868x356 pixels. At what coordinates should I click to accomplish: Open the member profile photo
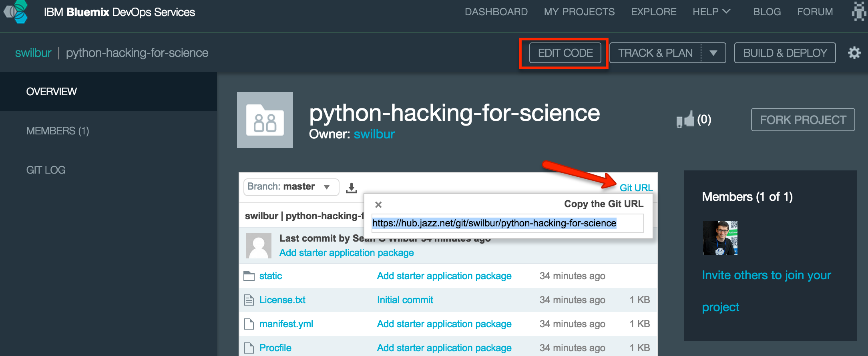point(720,238)
